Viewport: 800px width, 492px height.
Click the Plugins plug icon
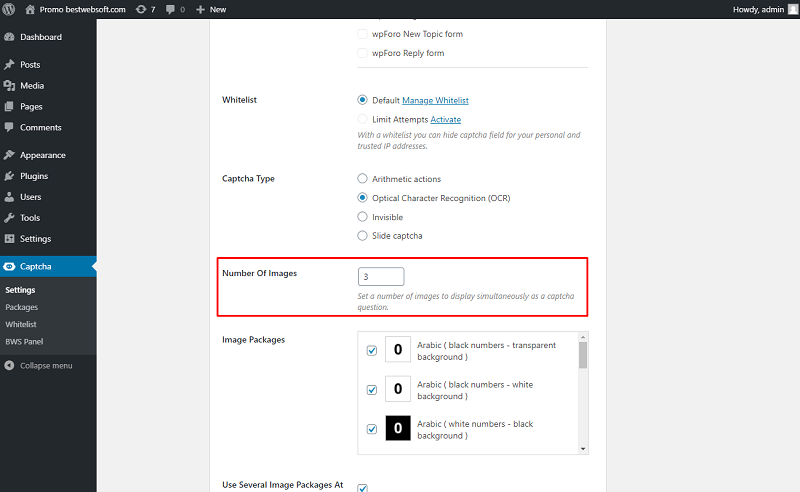[9, 176]
